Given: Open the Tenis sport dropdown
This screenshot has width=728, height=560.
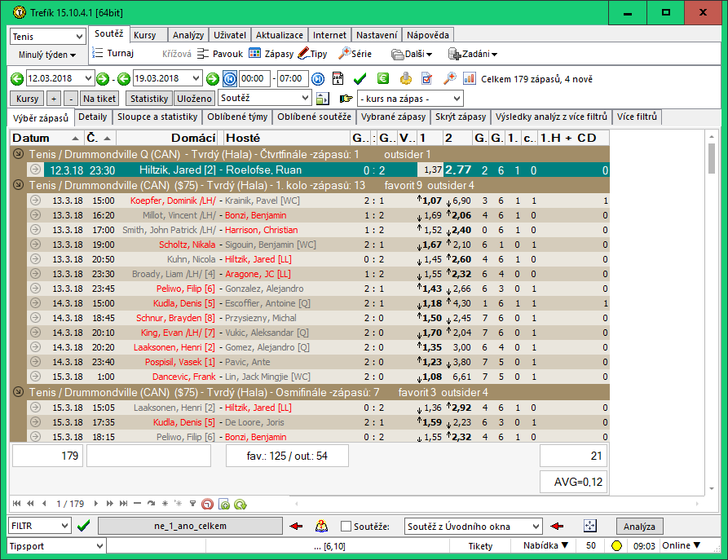Looking at the screenshot, I should (x=48, y=36).
